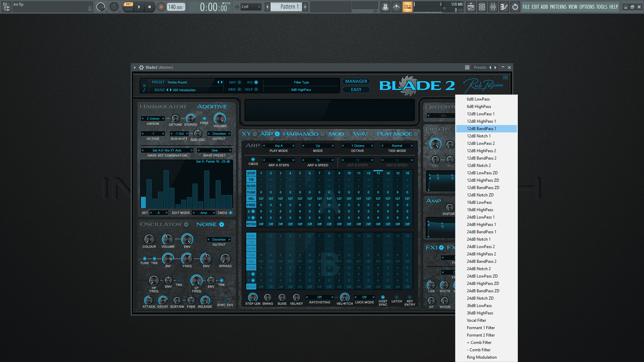The image size is (644, 362).
Task: Click step 13 in ARP A step row
Action: point(378,173)
